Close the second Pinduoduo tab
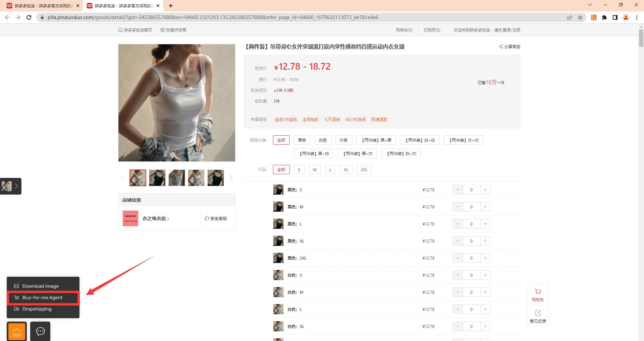This screenshot has height=341, width=644. pos(158,6)
